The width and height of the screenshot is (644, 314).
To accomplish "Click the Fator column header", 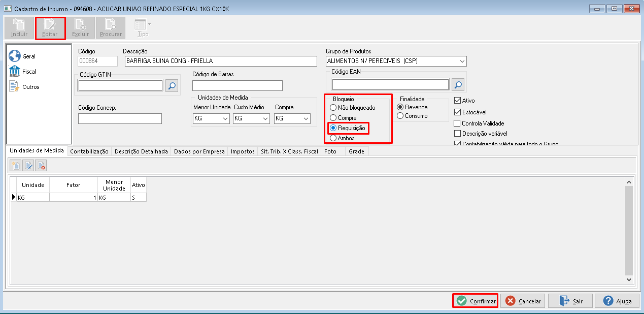I will pos(74,185).
